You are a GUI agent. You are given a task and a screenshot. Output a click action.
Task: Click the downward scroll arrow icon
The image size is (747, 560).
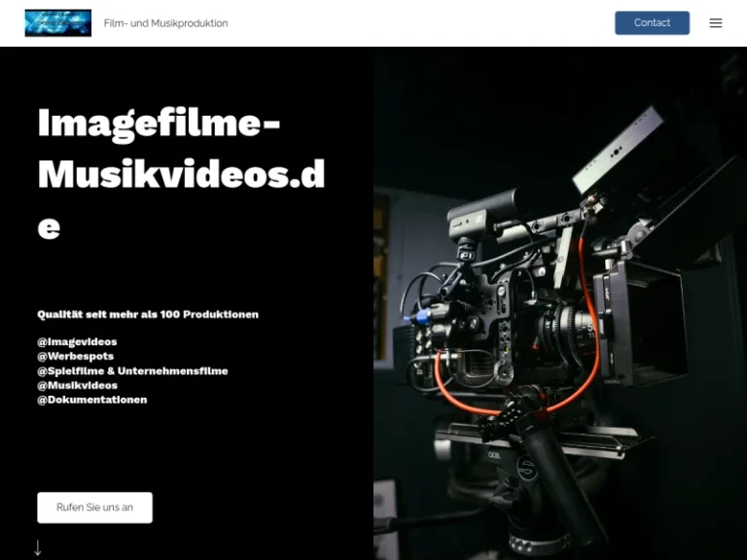[x=38, y=547]
